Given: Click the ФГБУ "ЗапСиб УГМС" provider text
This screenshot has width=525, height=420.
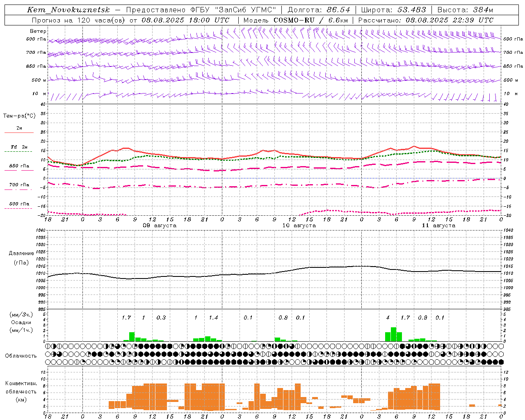Looking at the screenshot, I should (233, 10).
